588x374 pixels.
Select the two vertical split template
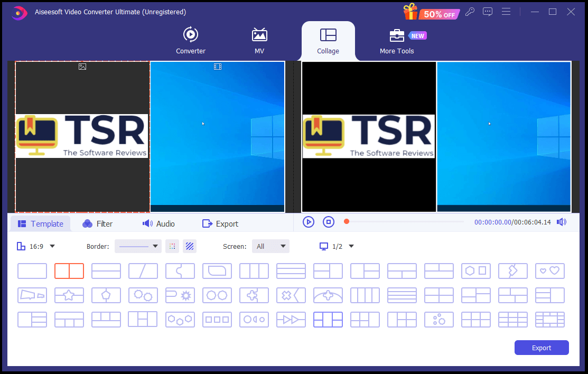(69, 271)
